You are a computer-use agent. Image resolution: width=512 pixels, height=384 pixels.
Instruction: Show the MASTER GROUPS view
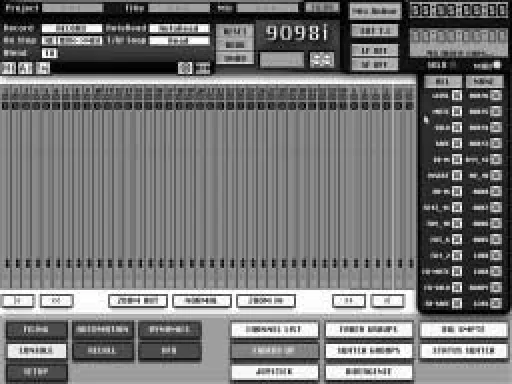(x=369, y=351)
